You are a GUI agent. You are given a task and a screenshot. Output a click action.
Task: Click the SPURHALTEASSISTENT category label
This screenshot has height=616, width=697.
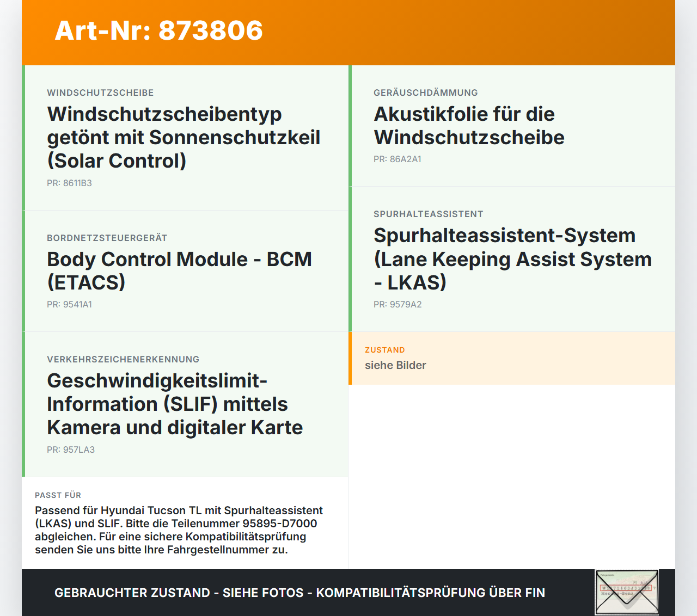pyautogui.click(x=429, y=214)
